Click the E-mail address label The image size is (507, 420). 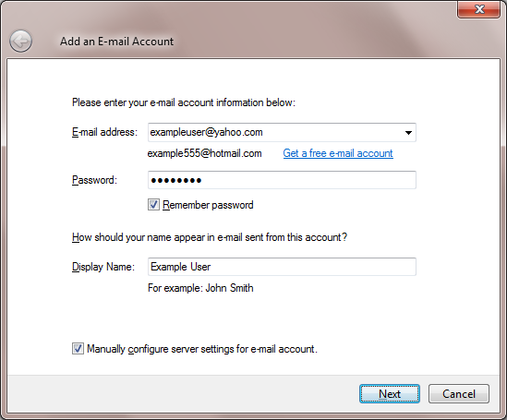(x=104, y=132)
